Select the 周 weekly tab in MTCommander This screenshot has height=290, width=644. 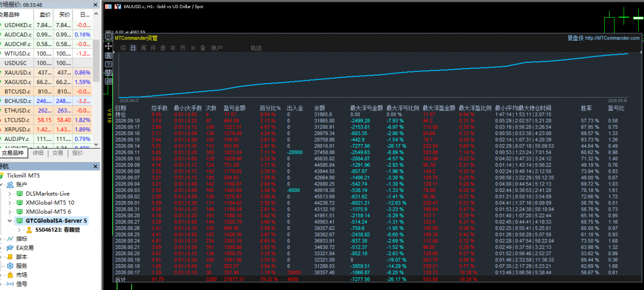pyautogui.click(x=143, y=48)
